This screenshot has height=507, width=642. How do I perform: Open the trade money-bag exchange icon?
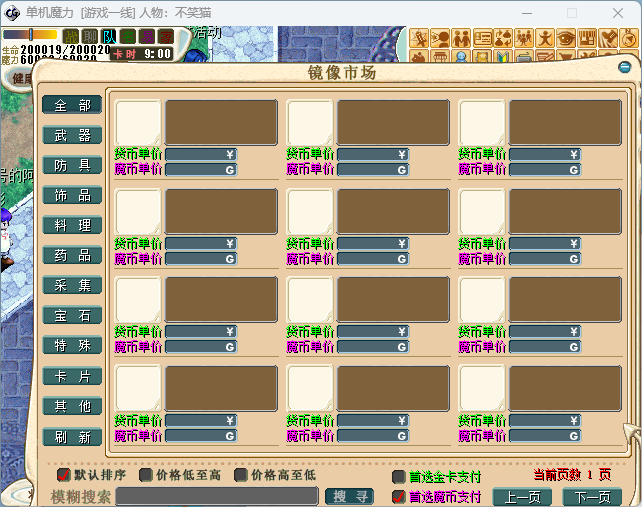[x=503, y=38]
